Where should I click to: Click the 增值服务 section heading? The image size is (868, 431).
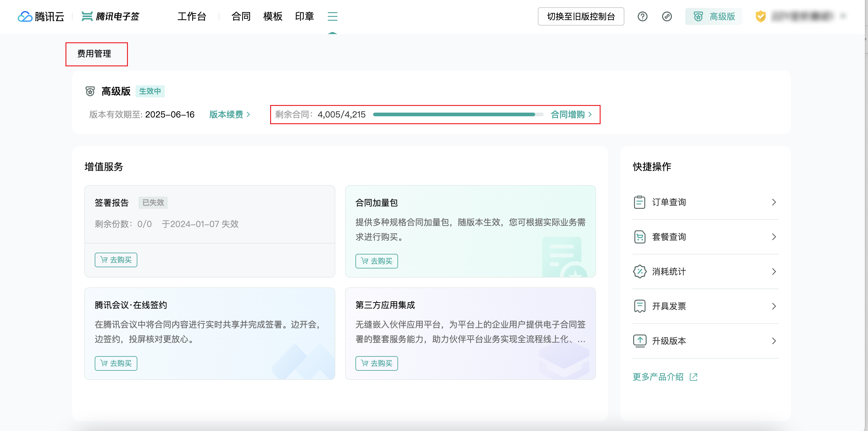coord(104,167)
